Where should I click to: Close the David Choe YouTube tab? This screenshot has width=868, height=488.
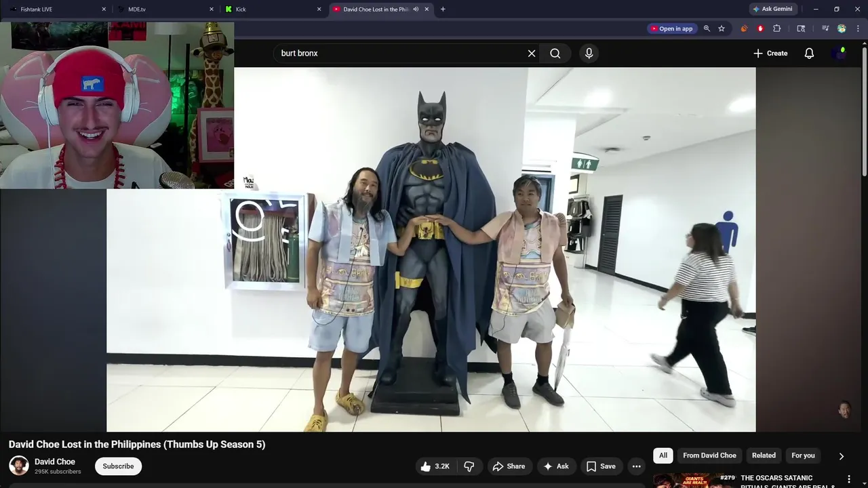point(427,9)
